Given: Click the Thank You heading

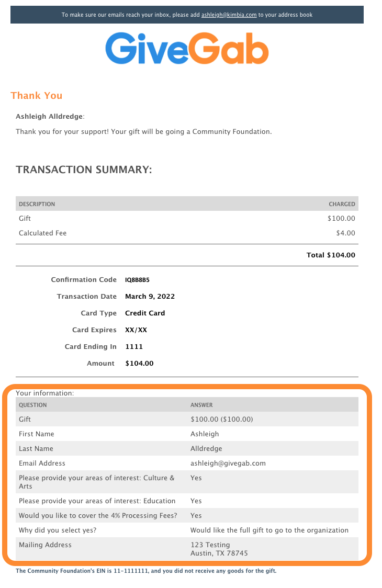Looking at the screenshot, I should click(x=37, y=96).
